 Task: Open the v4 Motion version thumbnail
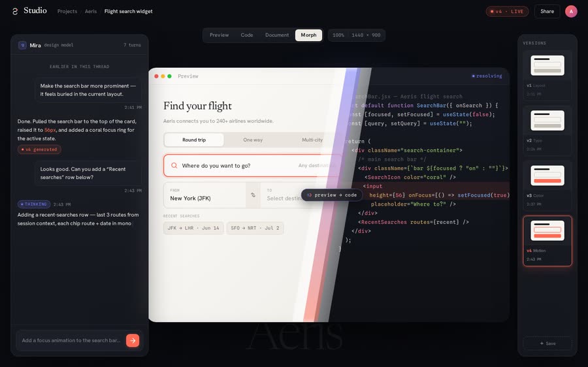click(x=547, y=241)
